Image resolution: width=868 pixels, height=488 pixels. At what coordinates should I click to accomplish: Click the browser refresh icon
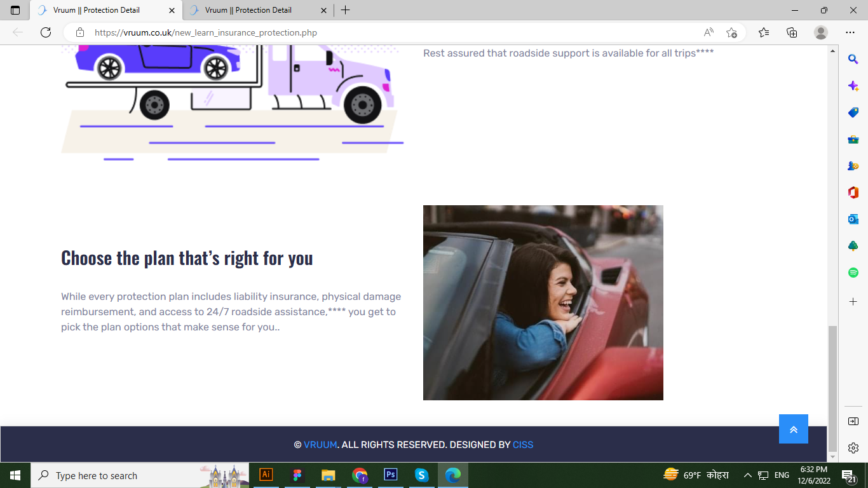[x=46, y=32]
